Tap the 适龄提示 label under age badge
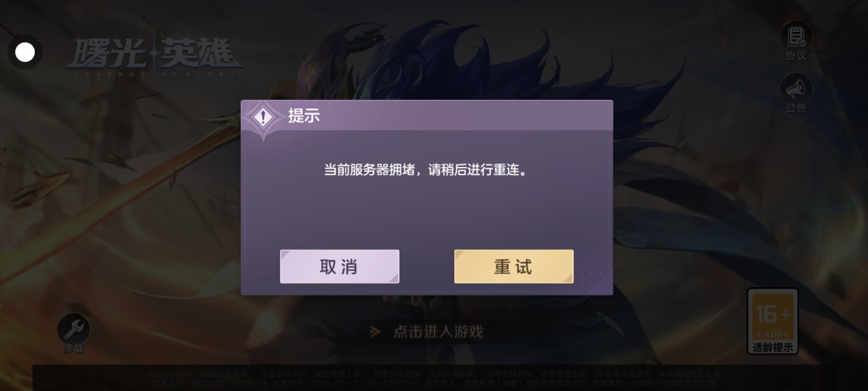This screenshot has width=868, height=391. click(x=773, y=347)
